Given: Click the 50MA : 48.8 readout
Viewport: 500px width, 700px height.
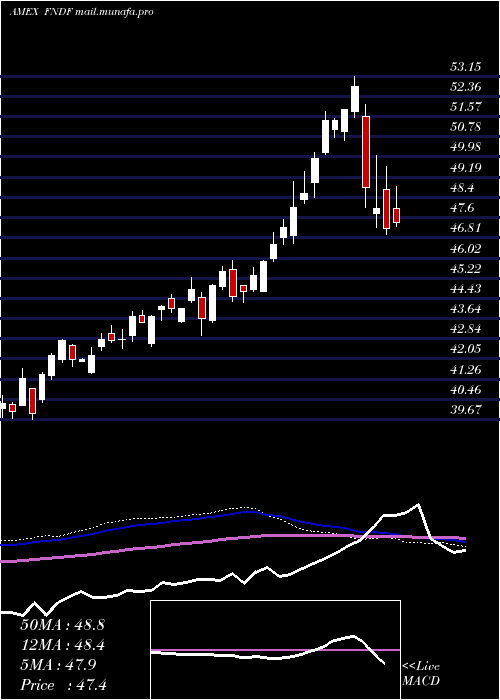Looking at the screenshot, I should 62,625.
